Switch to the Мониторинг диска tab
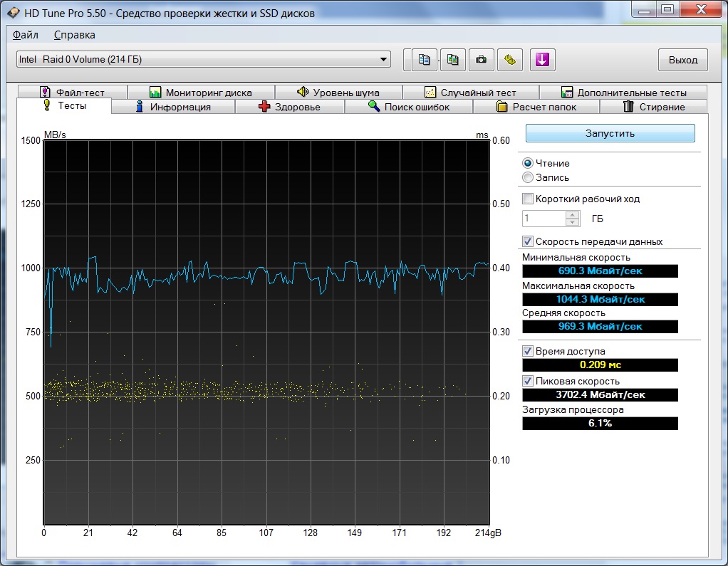 201,92
